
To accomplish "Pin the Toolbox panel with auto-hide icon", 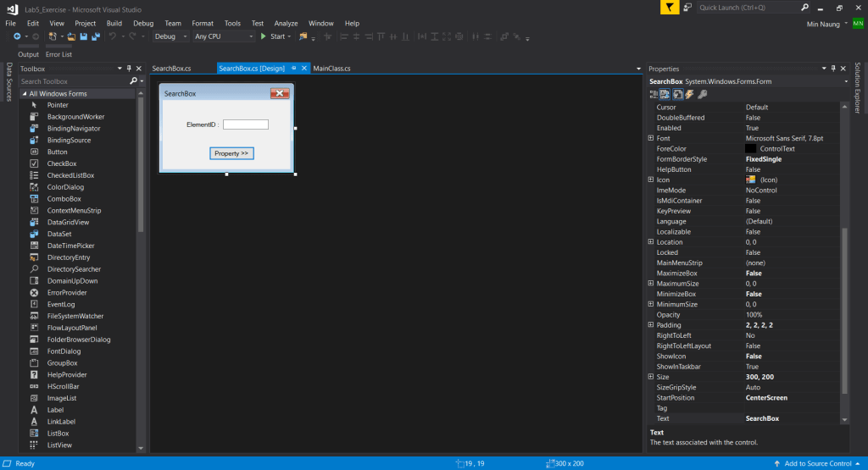I will coord(129,69).
